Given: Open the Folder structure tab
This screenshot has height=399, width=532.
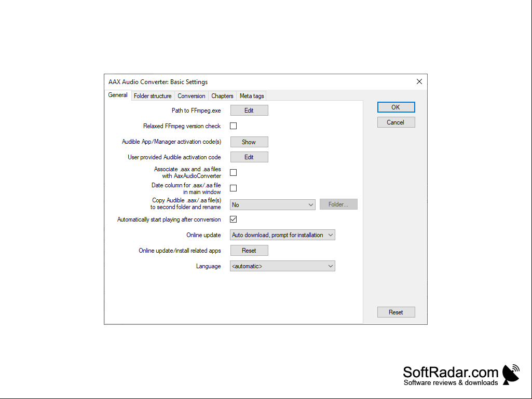Looking at the screenshot, I should click(153, 96).
